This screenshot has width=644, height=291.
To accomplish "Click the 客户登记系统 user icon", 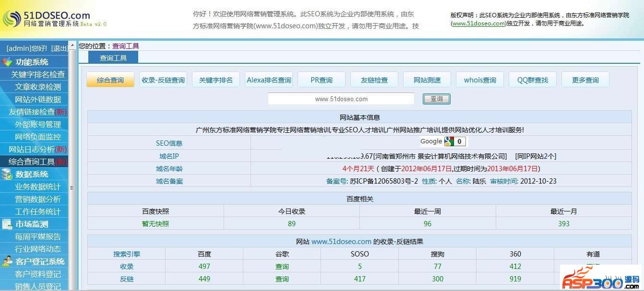I will (x=7, y=261).
